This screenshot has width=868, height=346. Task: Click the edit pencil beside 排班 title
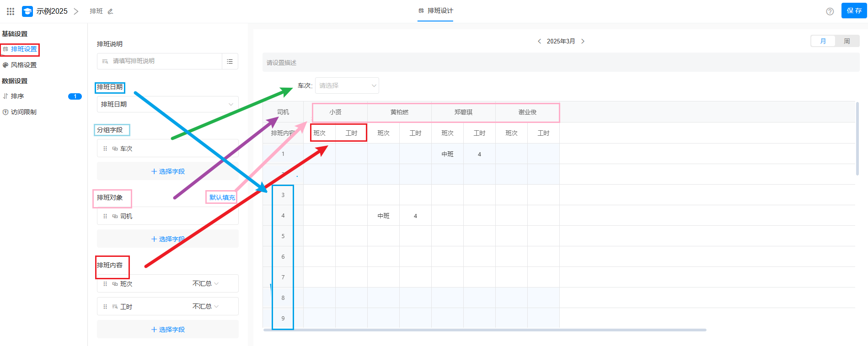pyautogui.click(x=110, y=11)
